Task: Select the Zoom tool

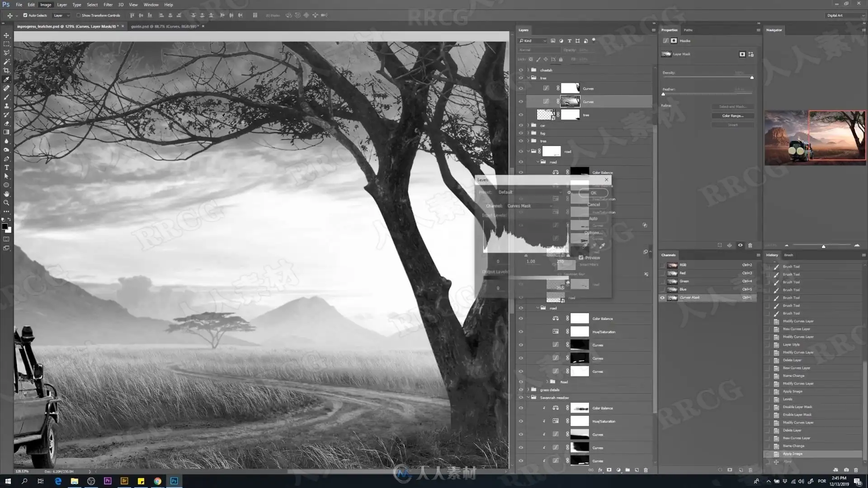Action: coord(6,203)
